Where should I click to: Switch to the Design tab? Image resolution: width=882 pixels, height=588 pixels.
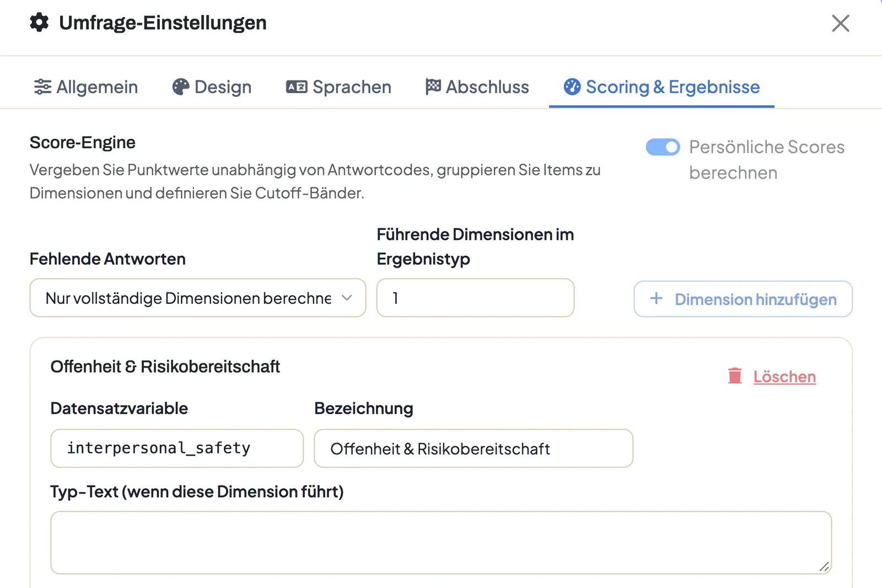pos(212,87)
